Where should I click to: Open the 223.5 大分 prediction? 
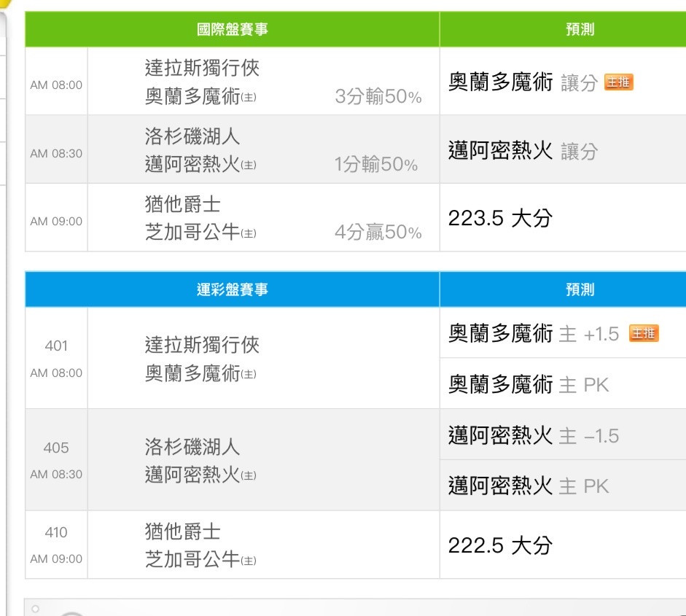point(500,218)
